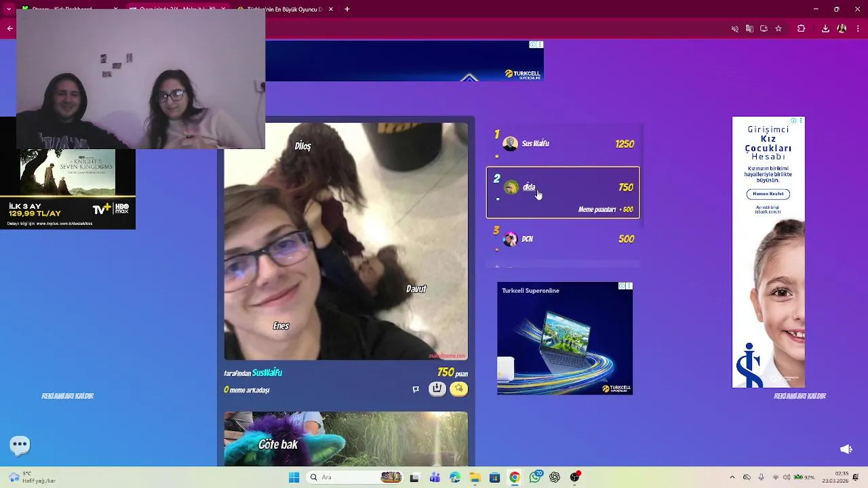Click ad info icon on İşbank ad
The width and height of the screenshot is (868, 488).
(x=793, y=121)
